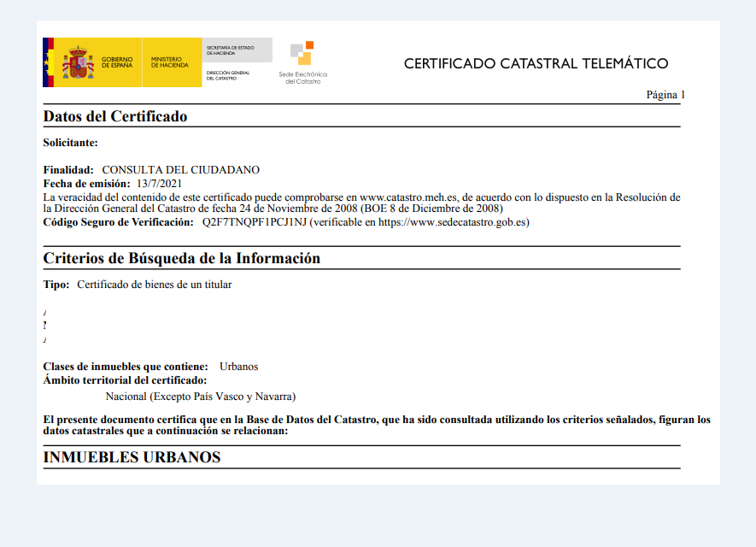The height and width of the screenshot is (547, 756).
Task: Click the Certificado Catastral Telemático title
Action: (x=536, y=64)
